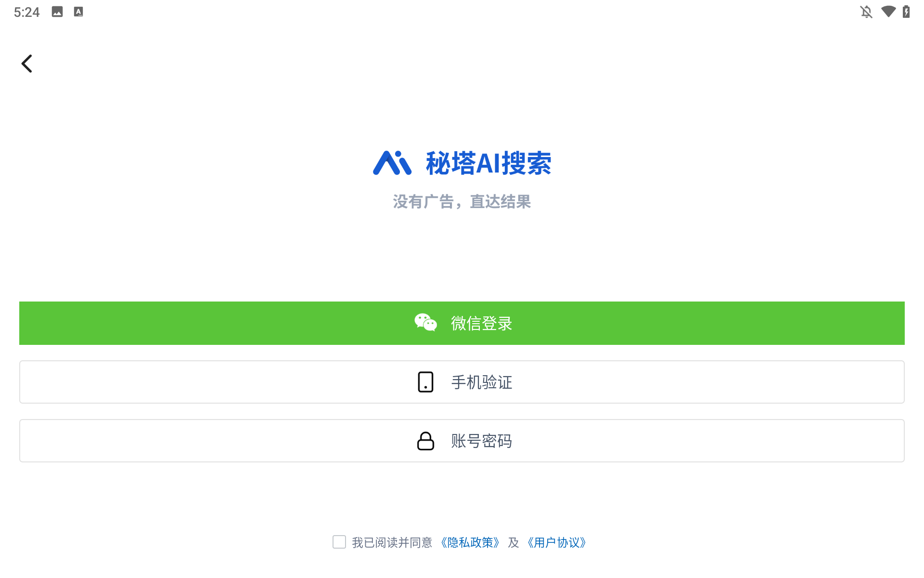Open 《用户协议》 user agreement
The image size is (924, 578).
point(557,542)
